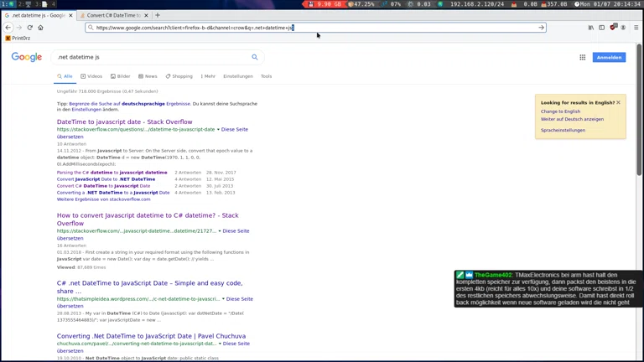Screen dimensions: 644x362
Task: Open 'Convert JavaScript Date to .NET DateTime'
Action: point(106,179)
